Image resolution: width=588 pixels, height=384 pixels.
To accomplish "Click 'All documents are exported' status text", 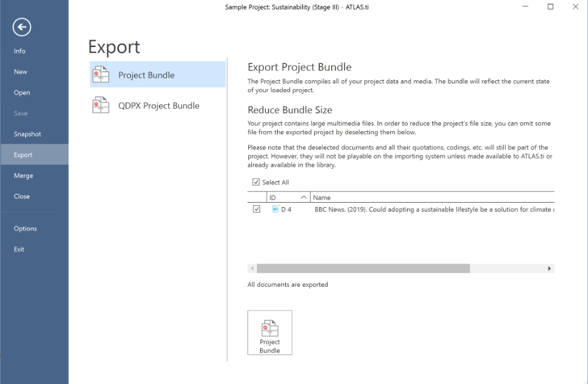I will [288, 284].
